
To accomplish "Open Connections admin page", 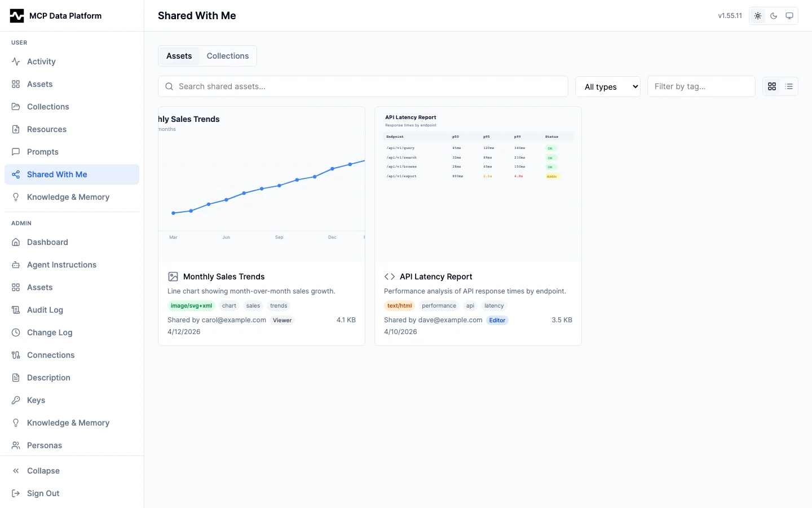I will [x=51, y=355].
